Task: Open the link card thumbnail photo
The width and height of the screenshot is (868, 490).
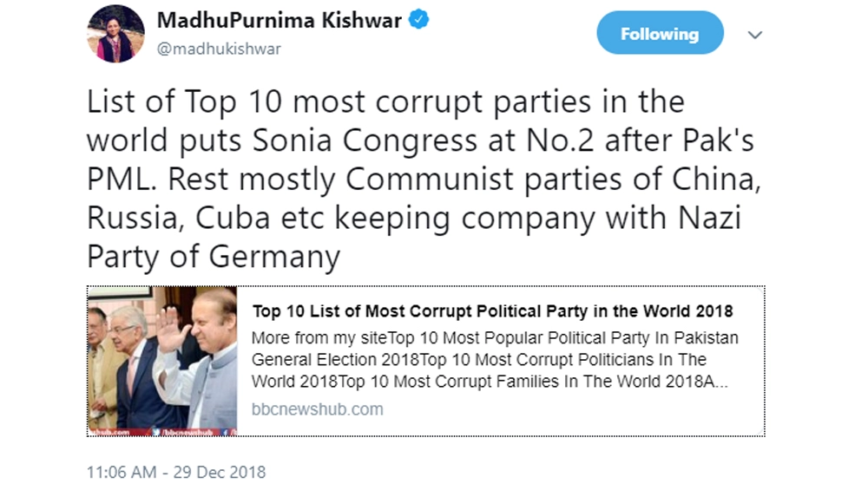Action: (162, 360)
